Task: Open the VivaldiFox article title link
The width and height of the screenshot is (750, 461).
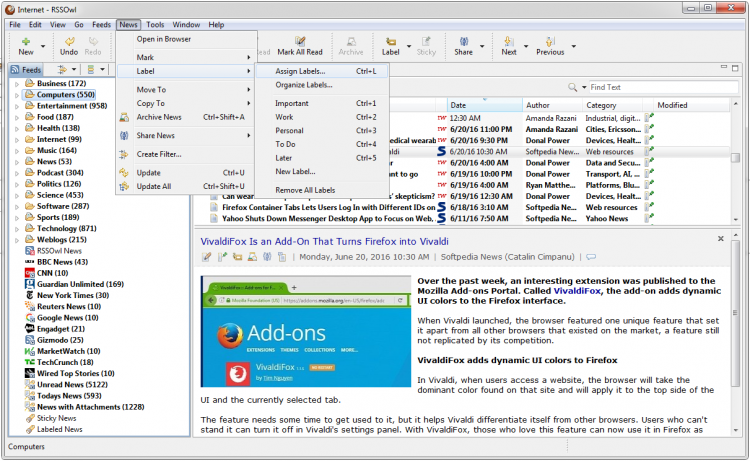Action: coord(324,241)
